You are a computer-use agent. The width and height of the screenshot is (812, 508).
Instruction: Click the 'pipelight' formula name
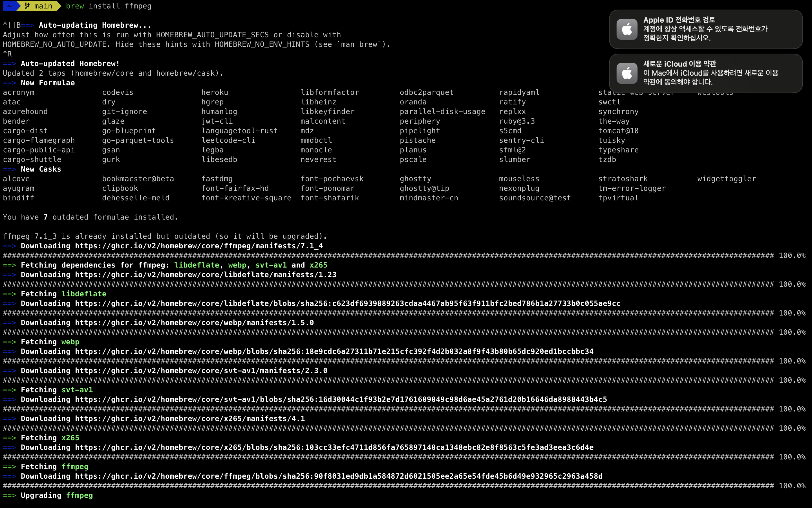click(x=420, y=131)
